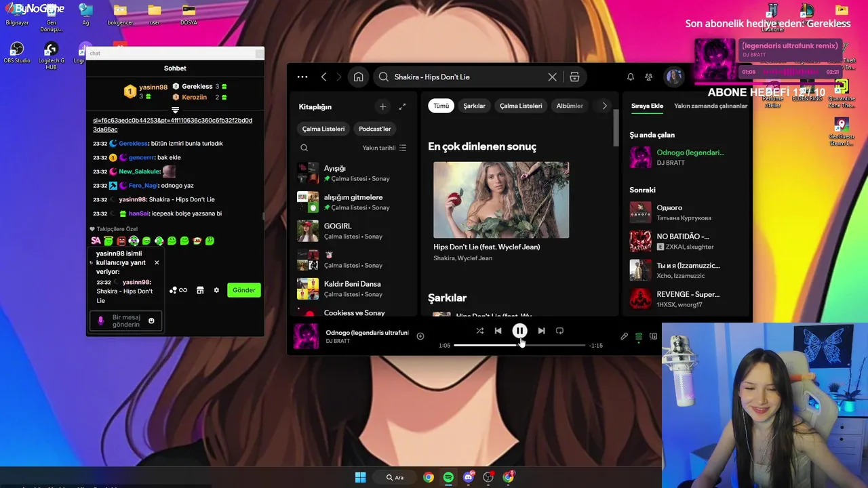The height and width of the screenshot is (488, 868).
Task: Select the Çalma Listeleri results filter
Action: click(x=521, y=106)
